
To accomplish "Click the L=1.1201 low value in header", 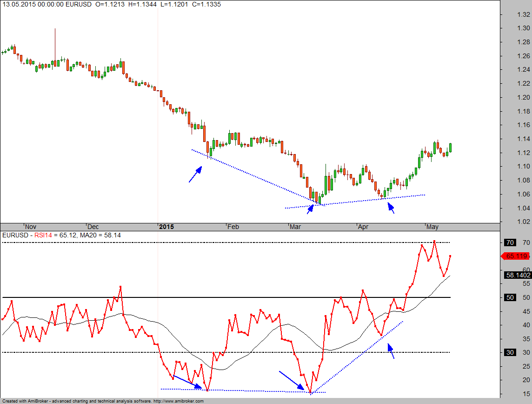I will tap(174, 4).
